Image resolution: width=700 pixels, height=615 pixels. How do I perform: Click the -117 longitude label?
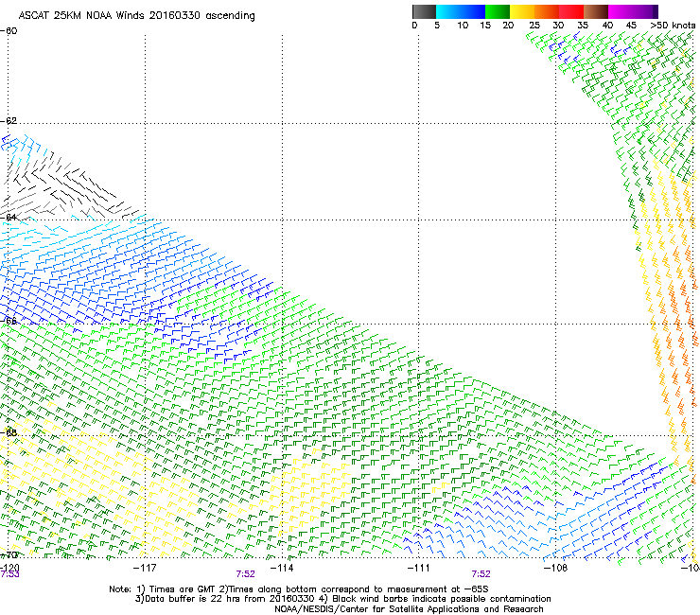[145, 568]
